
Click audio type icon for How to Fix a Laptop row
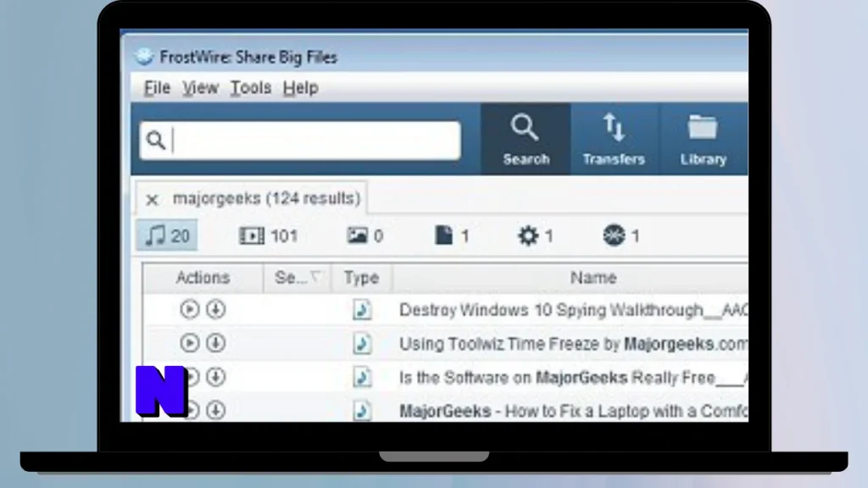pyautogui.click(x=362, y=411)
